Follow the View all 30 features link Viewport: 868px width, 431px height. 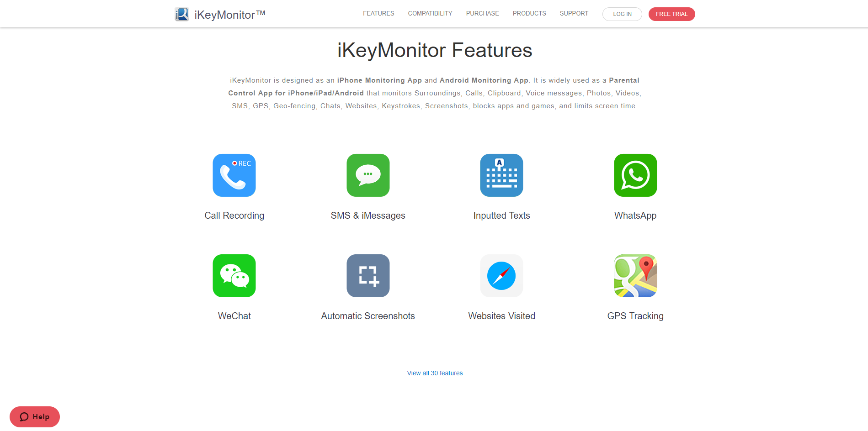435,373
